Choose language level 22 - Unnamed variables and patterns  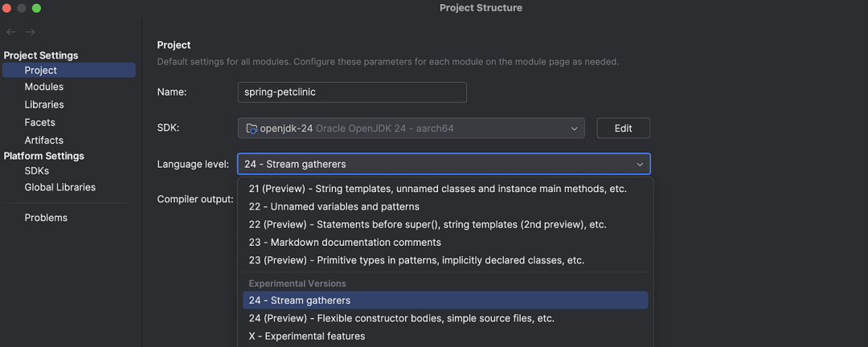pos(334,206)
